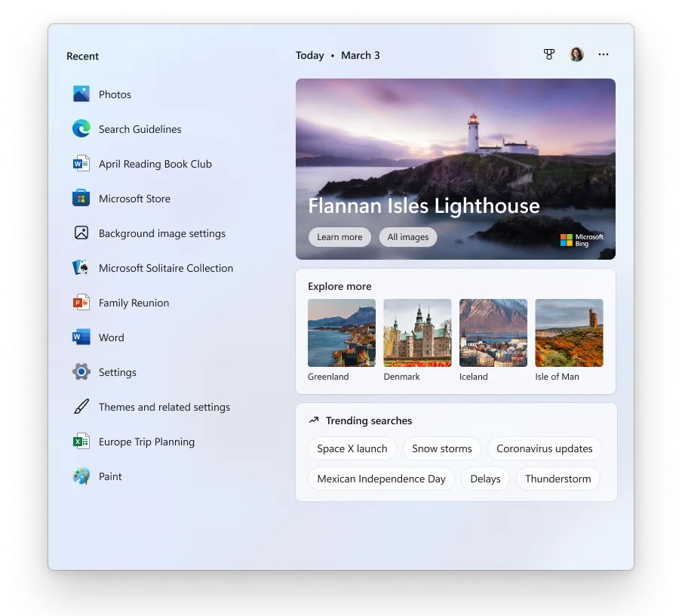Click the Trending searches heading
Screen dimensions: 682x616
pyautogui.click(x=368, y=420)
